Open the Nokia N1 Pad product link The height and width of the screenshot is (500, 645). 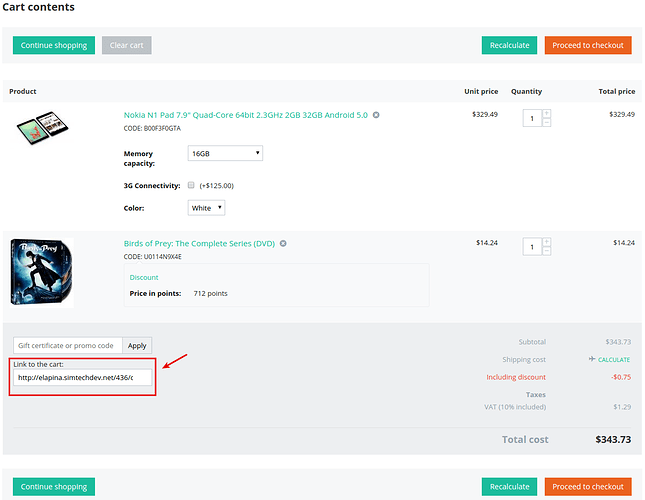tap(246, 115)
